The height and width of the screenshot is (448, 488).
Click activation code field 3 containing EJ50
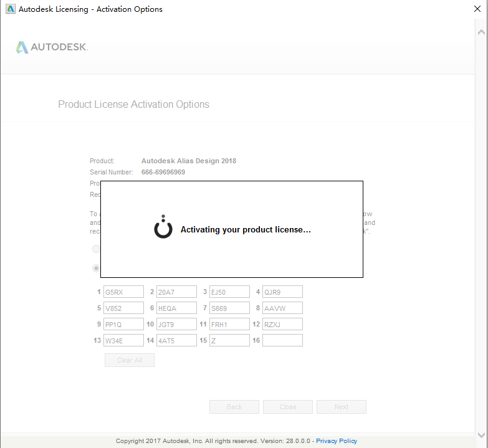229,292
